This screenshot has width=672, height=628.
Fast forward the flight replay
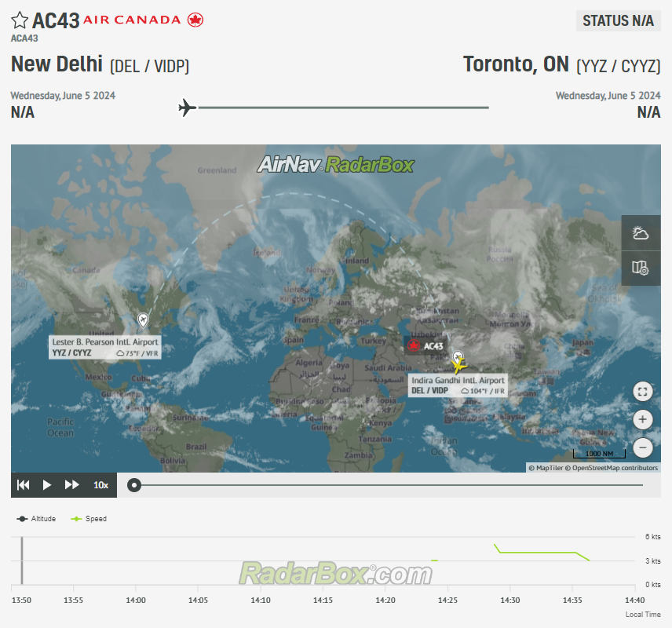(71, 485)
